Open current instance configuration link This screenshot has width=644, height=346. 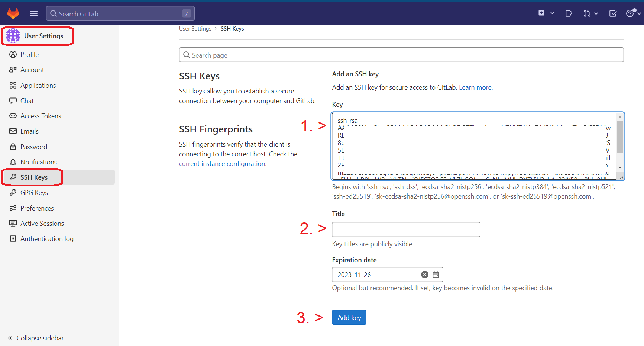[222, 164]
